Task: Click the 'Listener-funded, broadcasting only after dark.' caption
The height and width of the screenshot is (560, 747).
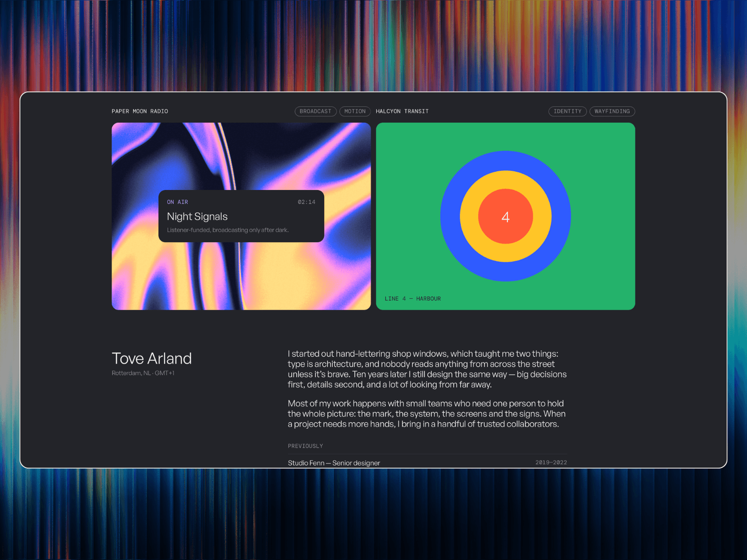Action: tap(228, 230)
